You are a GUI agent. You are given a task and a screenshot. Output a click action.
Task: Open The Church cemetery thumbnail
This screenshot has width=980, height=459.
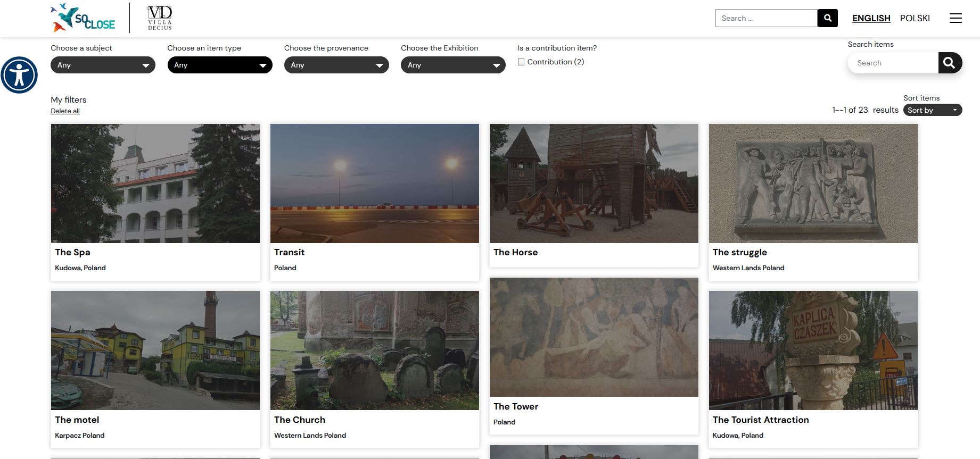(375, 350)
